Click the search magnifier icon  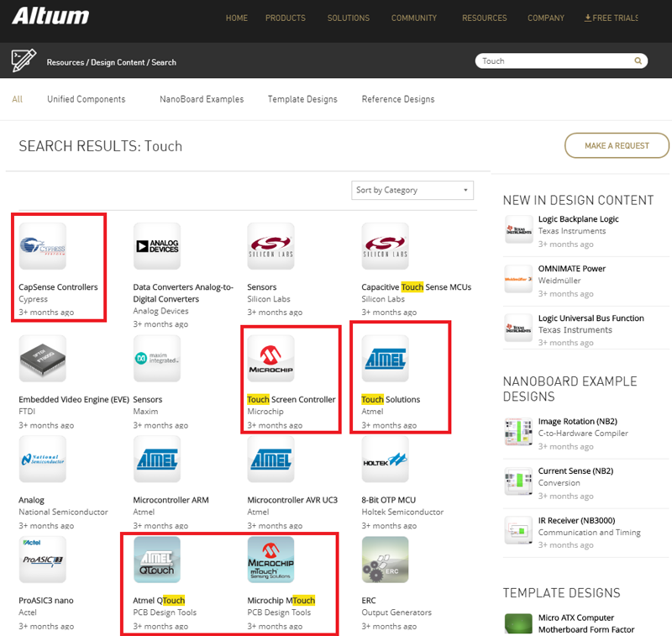click(638, 61)
